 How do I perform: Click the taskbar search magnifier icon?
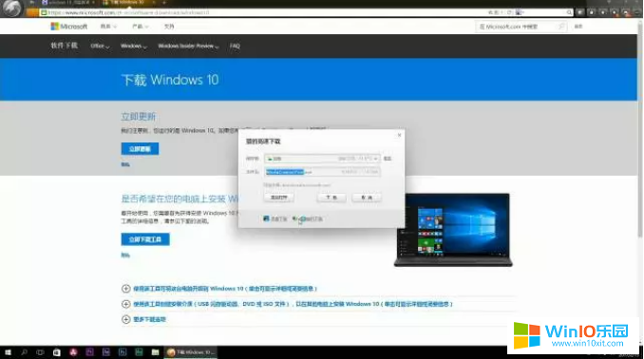(x=24, y=352)
